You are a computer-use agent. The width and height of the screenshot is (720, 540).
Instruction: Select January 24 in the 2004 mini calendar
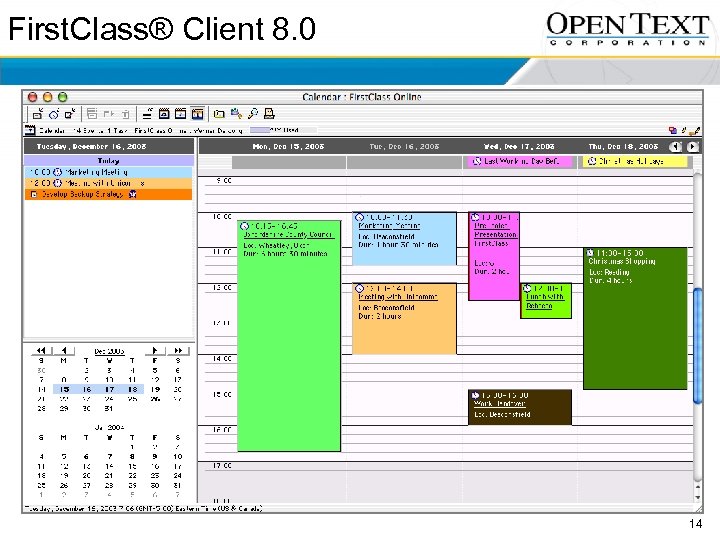[x=178, y=476]
